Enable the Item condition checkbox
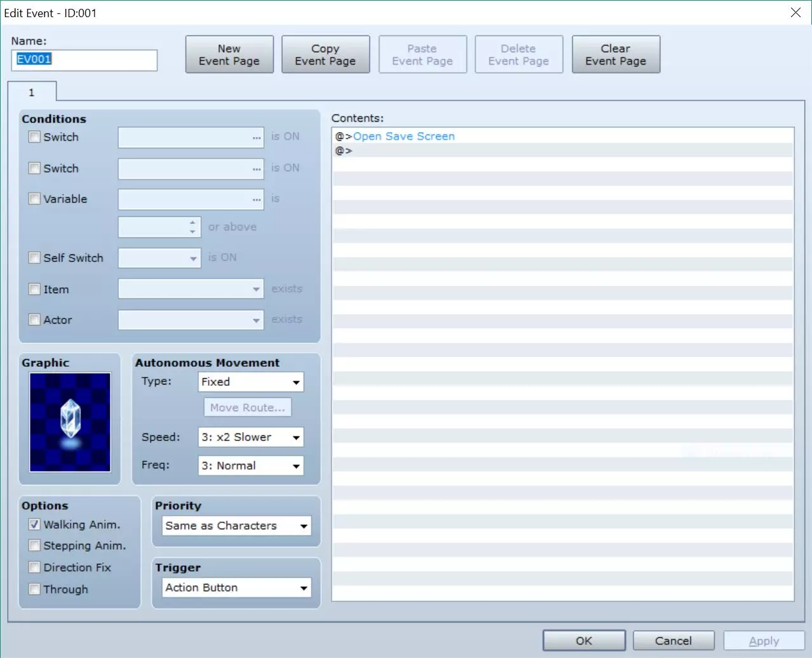This screenshot has height=658, width=812. [34, 289]
